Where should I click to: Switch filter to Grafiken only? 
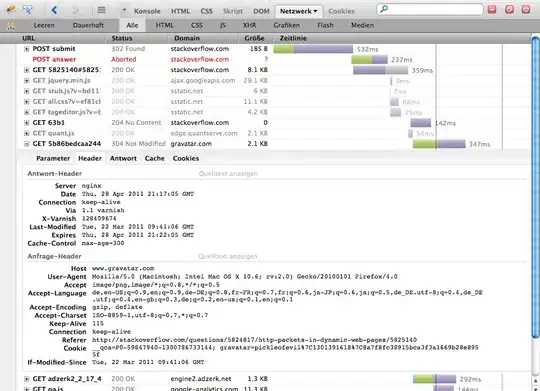click(x=287, y=25)
